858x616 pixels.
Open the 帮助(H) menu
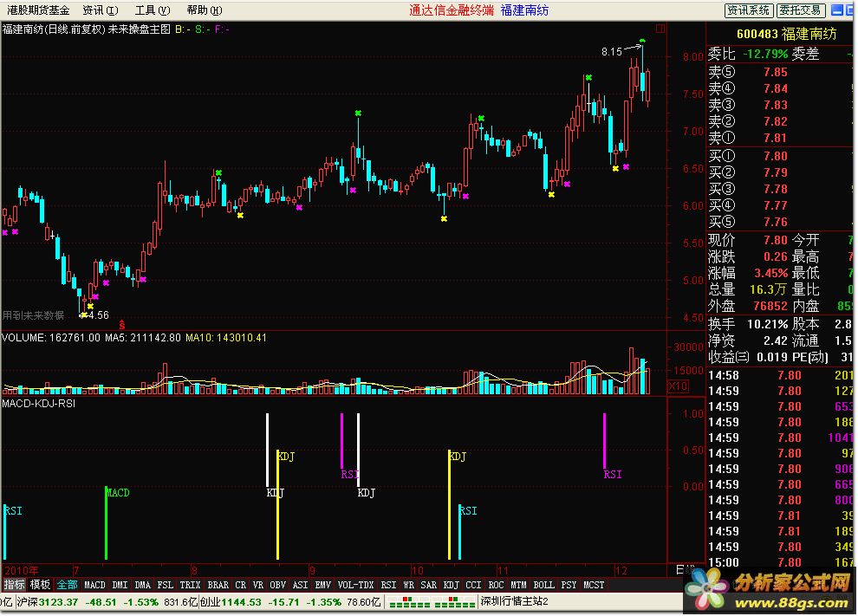click(x=205, y=10)
